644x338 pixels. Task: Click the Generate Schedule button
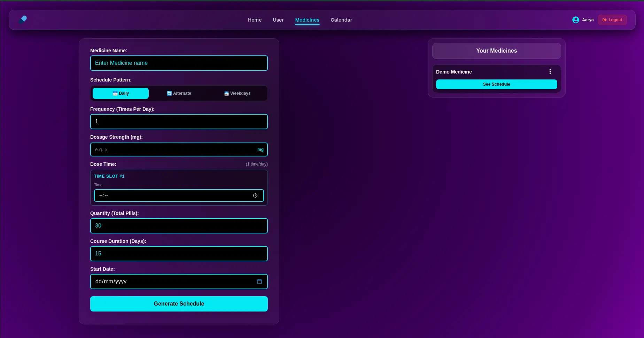[179, 304]
